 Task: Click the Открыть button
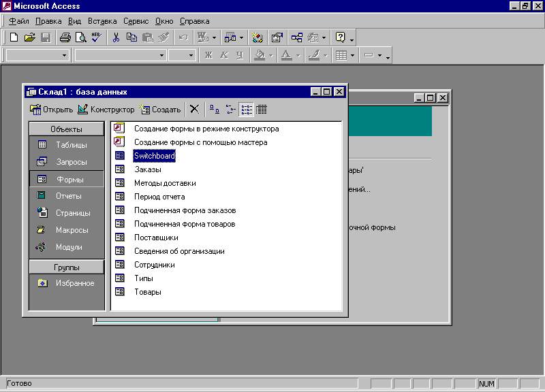point(51,110)
